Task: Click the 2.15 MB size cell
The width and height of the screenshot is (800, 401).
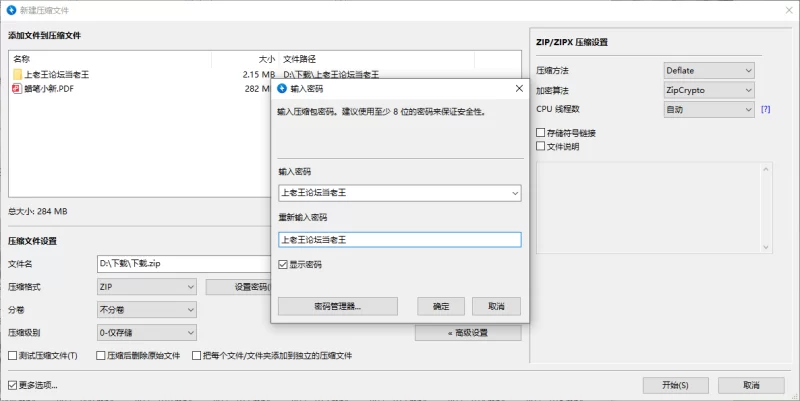Action: [259, 74]
